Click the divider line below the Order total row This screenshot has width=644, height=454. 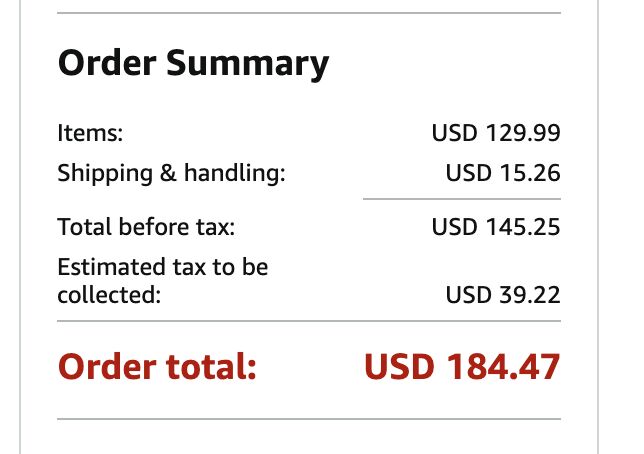pyautogui.click(x=309, y=418)
